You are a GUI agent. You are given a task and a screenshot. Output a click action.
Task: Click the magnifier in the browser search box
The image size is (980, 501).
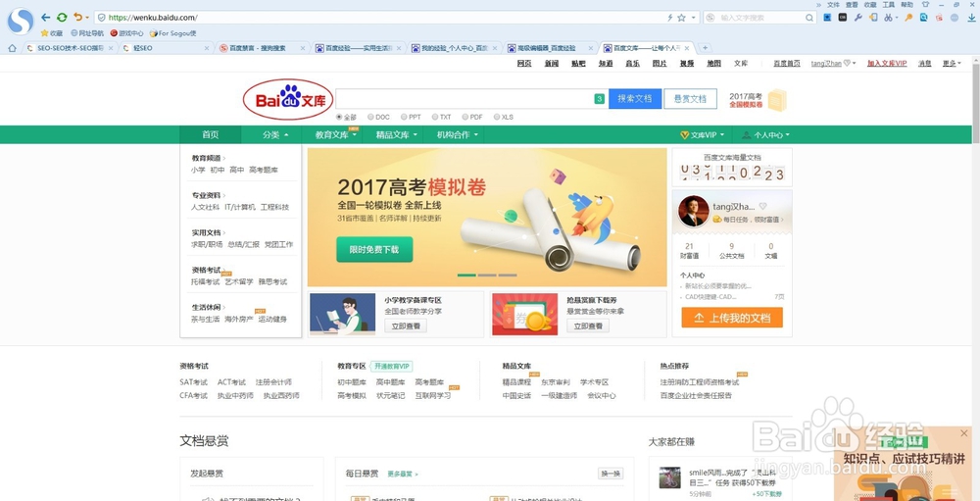tap(810, 18)
